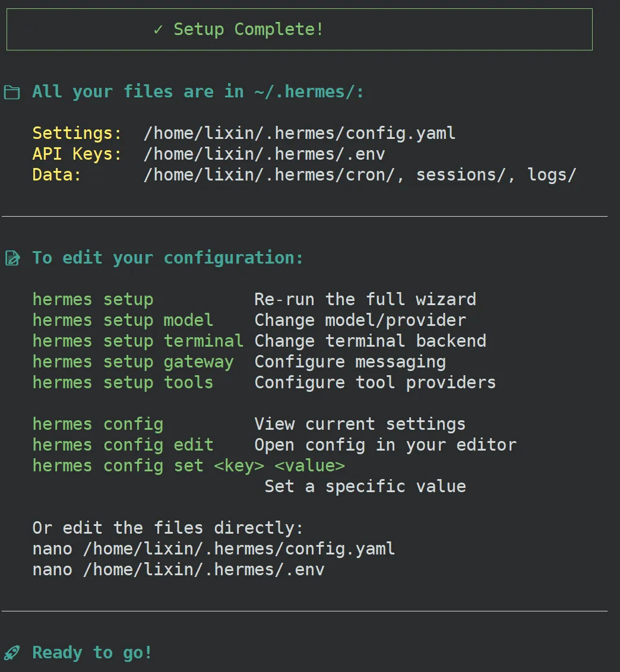Click the 'nano /home/lixin/.hermes/config.yaml' line

(214, 549)
